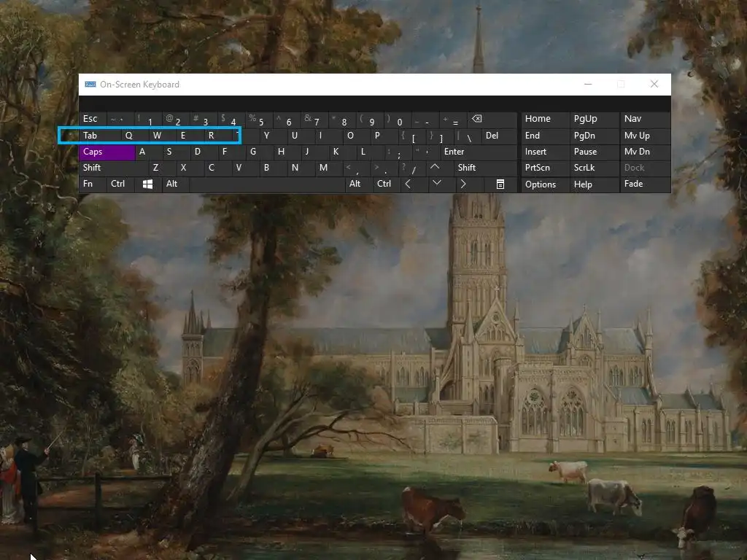The width and height of the screenshot is (747, 560).
Task: Toggle the Caps lock key
Action: point(107,152)
